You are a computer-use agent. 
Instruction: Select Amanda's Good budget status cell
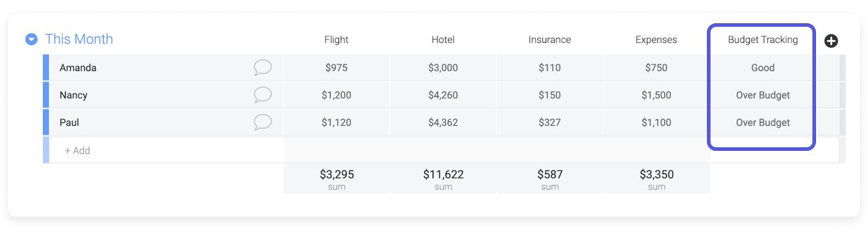763,68
